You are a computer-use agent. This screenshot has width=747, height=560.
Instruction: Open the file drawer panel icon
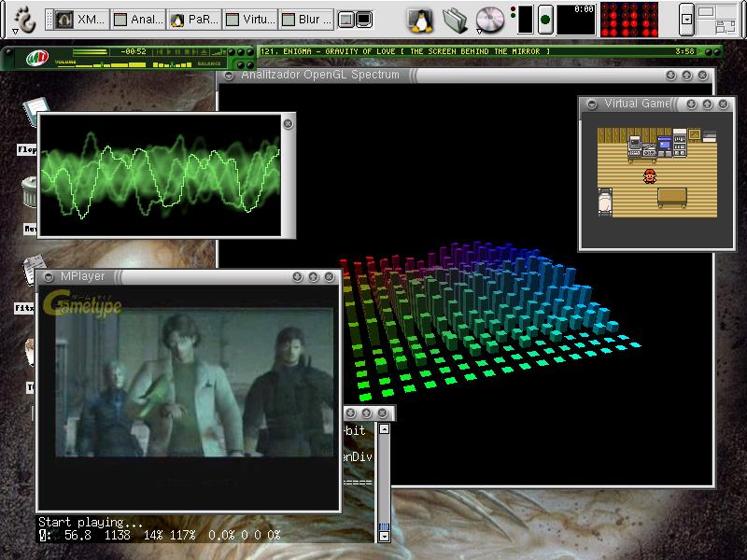click(455, 19)
